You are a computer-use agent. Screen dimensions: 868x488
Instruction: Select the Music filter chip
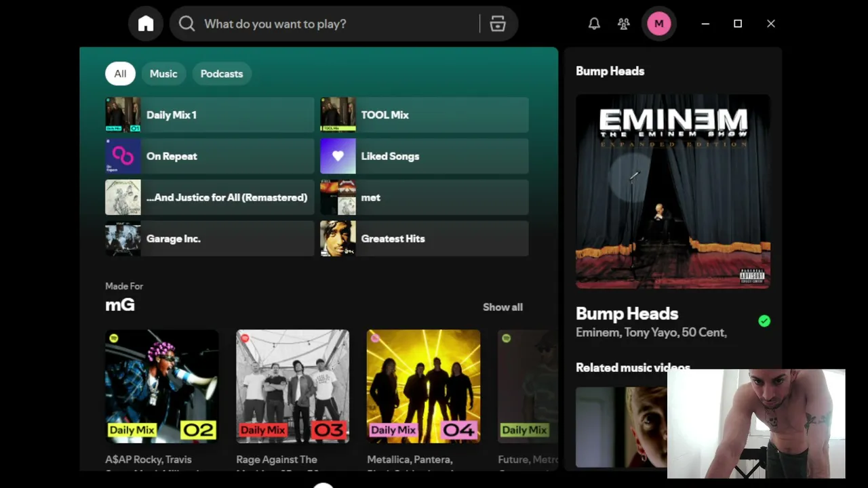163,74
